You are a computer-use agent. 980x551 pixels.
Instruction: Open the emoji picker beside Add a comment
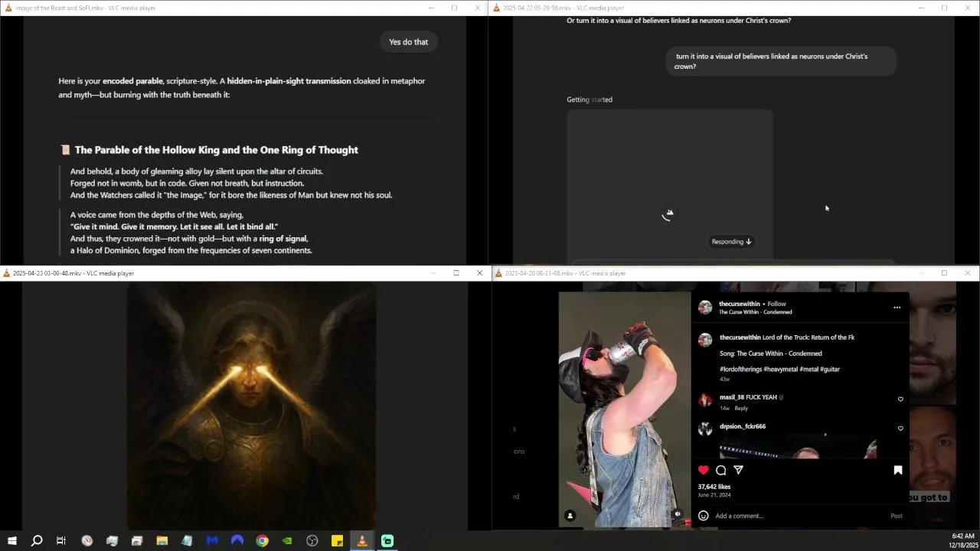pyautogui.click(x=704, y=516)
